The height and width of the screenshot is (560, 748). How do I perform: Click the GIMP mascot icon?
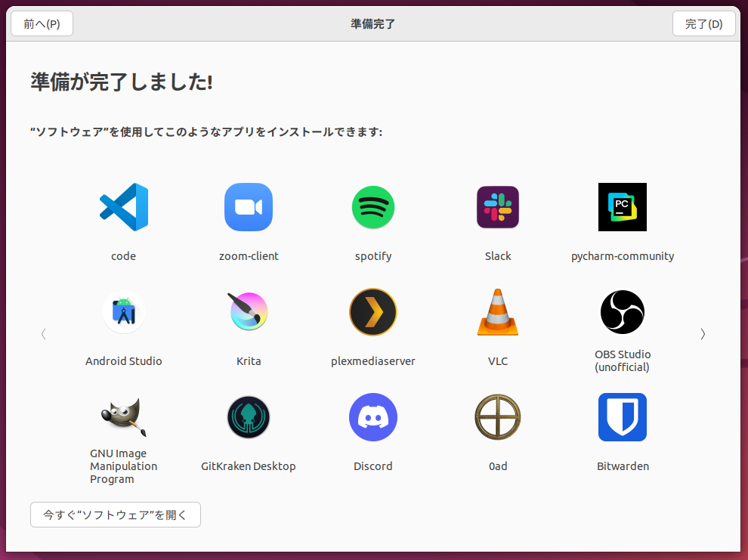(x=124, y=417)
